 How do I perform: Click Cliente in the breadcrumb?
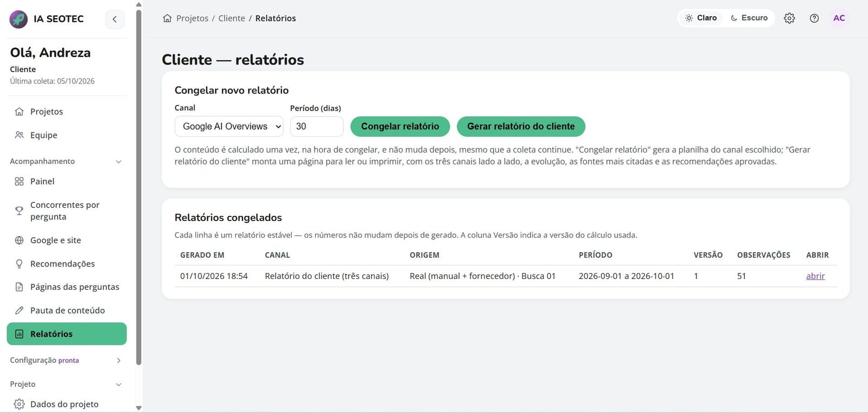[x=232, y=18]
